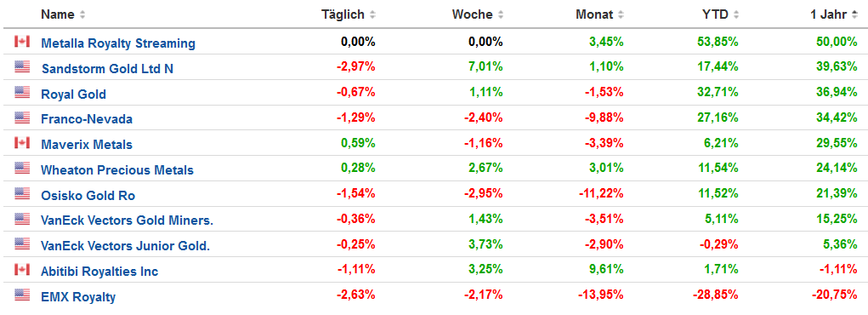Click the Canada flag beside Maverix Metals
The height and width of the screenshot is (315, 868).
pyautogui.click(x=21, y=143)
